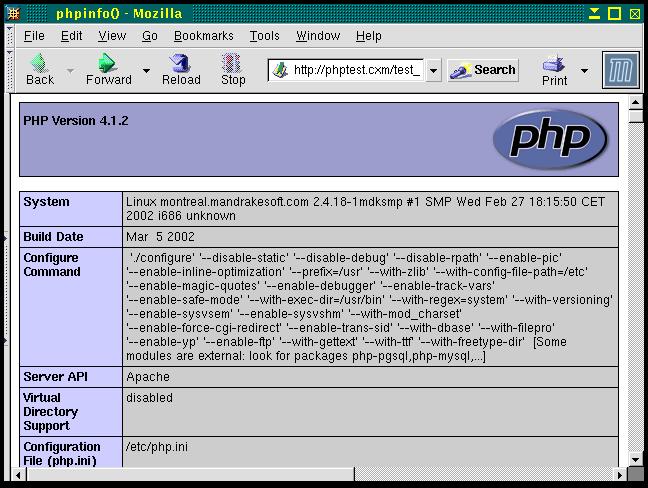
Task: Click the 'Configuration File (php.ini)' label
Action: [62, 453]
